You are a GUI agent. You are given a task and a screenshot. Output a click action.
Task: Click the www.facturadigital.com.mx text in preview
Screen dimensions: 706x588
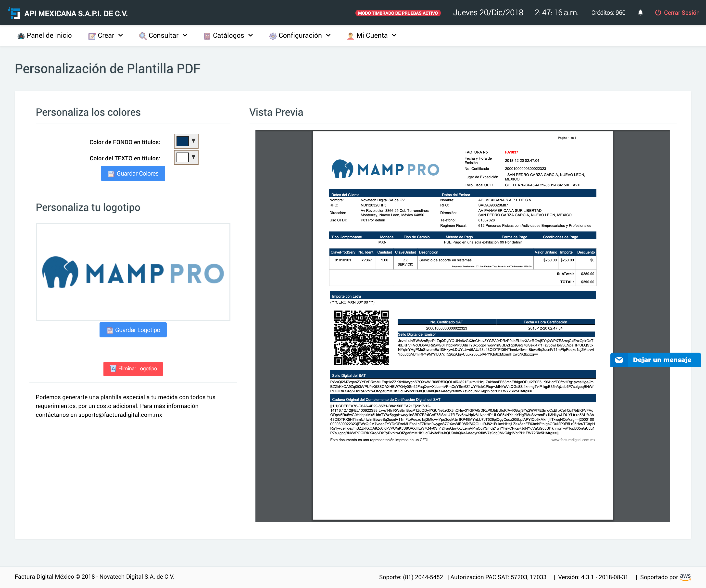click(x=573, y=440)
